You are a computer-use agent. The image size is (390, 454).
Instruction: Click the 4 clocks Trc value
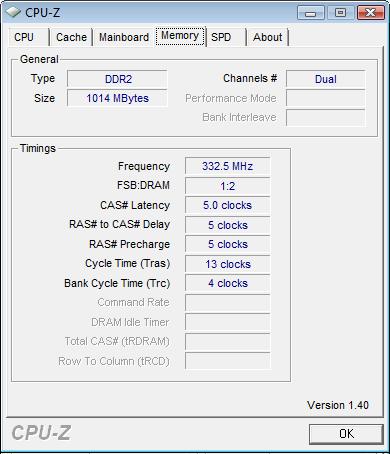[x=228, y=283]
